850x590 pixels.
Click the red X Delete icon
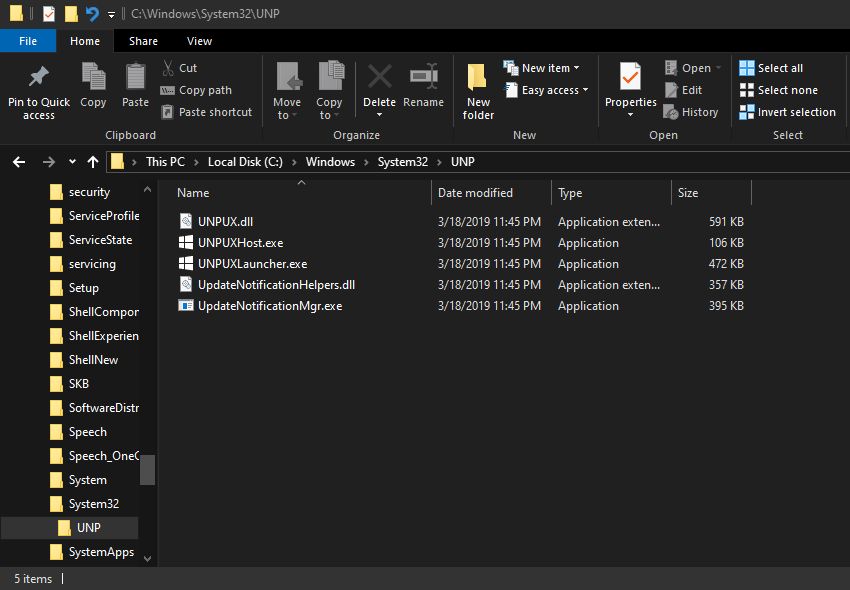(379, 76)
